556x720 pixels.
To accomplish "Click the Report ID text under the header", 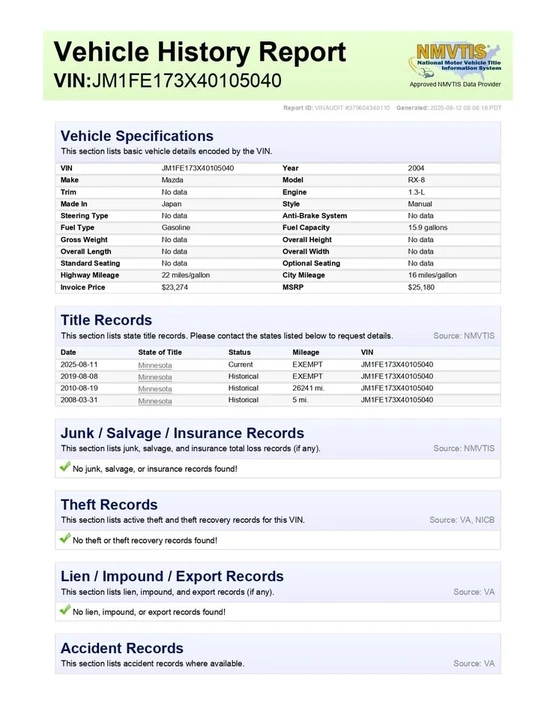I will [337, 108].
